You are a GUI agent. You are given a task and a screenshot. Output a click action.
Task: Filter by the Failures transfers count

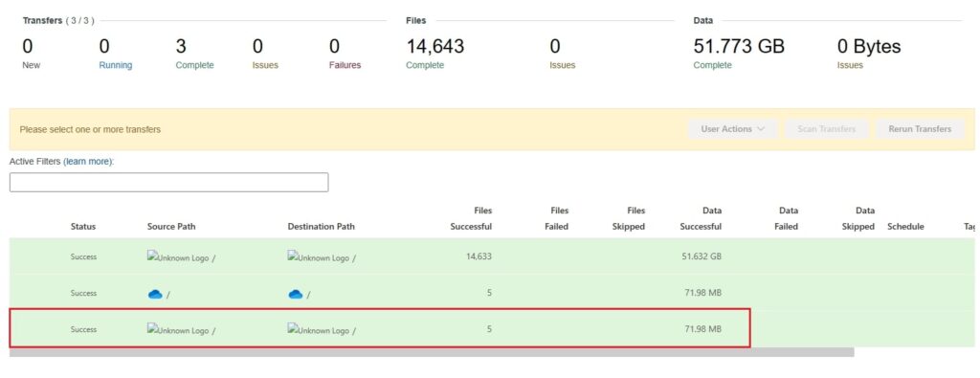tap(345, 54)
